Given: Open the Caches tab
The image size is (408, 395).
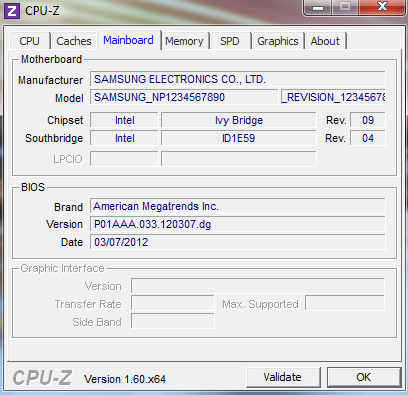Looking at the screenshot, I should [x=74, y=41].
